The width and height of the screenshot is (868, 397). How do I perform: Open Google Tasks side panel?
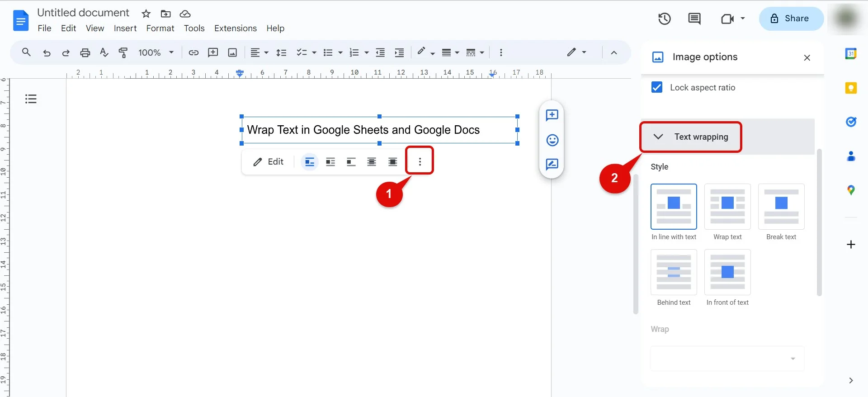coord(851,122)
